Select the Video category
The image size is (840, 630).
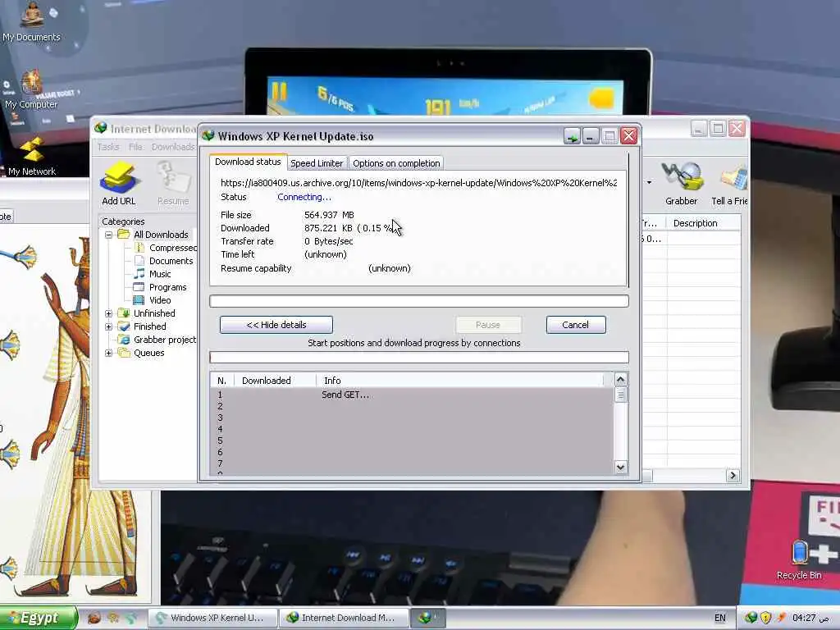(153, 300)
